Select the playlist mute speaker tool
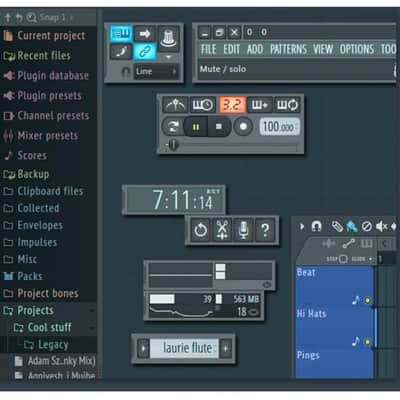The width and height of the screenshot is (400, 400). pos(381,227)
